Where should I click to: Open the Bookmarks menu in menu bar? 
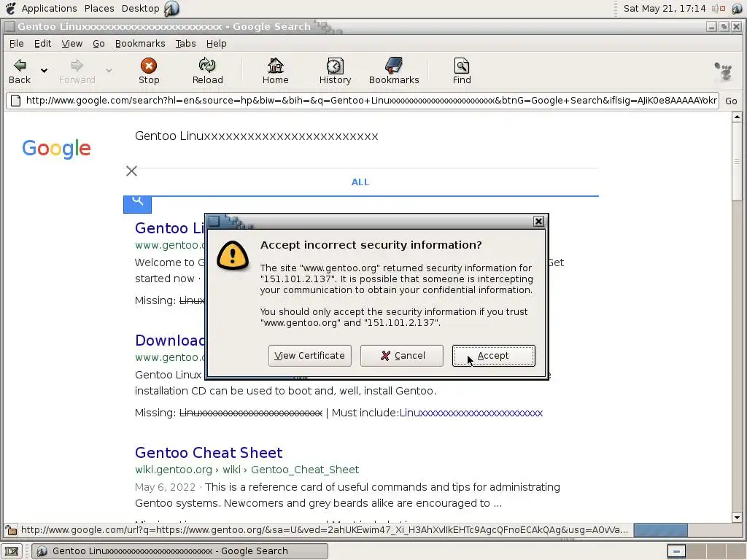140,43
